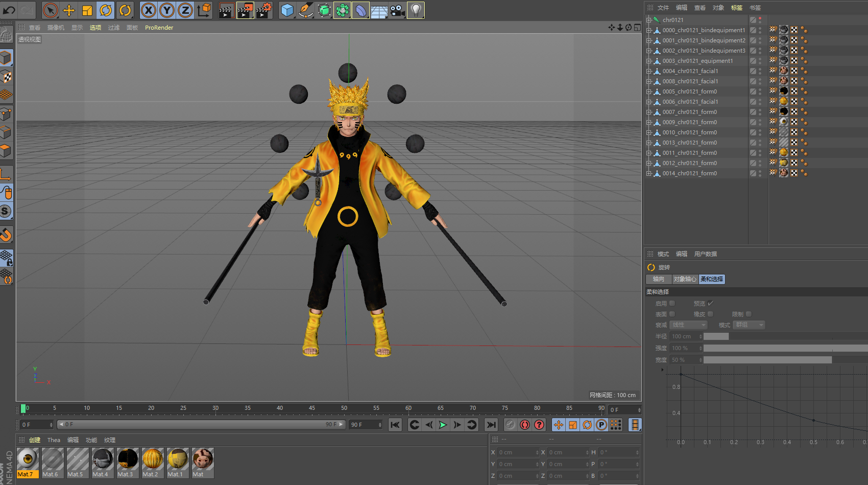Expand 0014_chr0121_form0 in the tree
Image resolution: width=868 pixels, height=485 pixels.
(649, 173)
